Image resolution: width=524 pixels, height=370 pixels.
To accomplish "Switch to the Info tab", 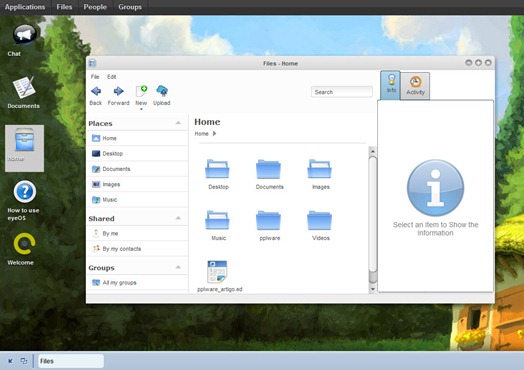I will (x=390, y=85).
